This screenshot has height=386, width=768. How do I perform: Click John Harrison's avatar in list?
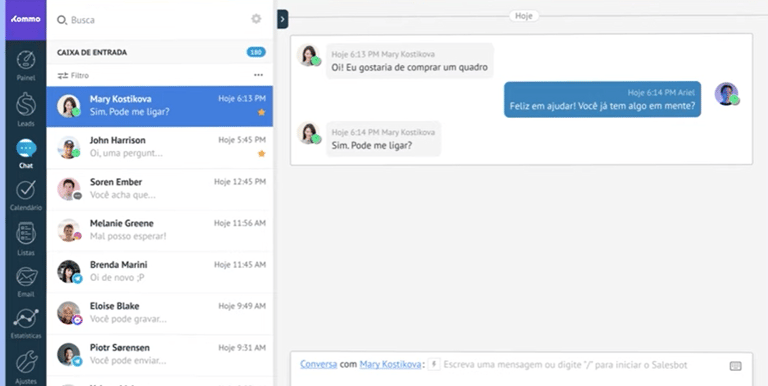pos(69,147)
